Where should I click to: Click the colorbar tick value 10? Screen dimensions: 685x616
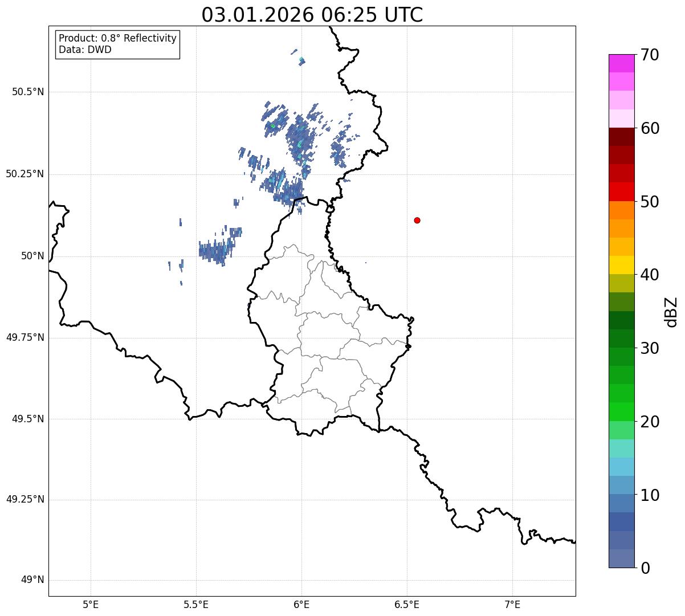point(650,495)
